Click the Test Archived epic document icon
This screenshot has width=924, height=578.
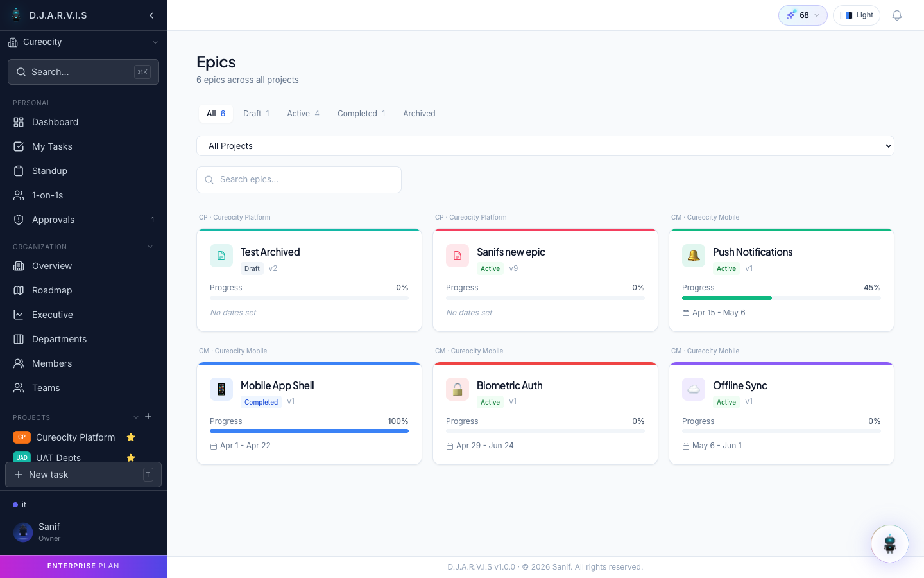pos(221,256)
